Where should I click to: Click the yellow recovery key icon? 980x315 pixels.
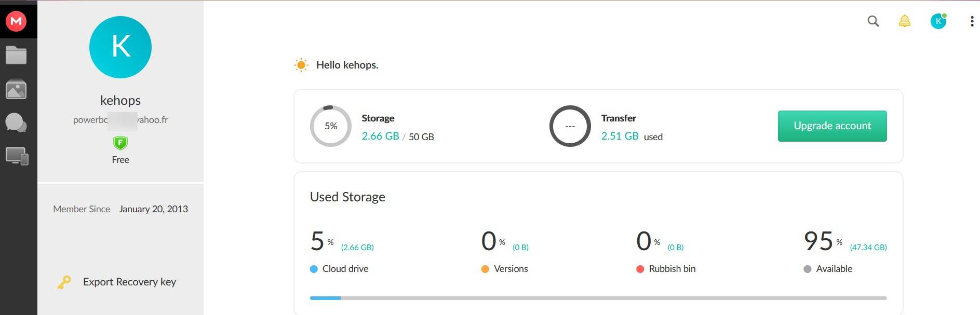pos(64,282)
